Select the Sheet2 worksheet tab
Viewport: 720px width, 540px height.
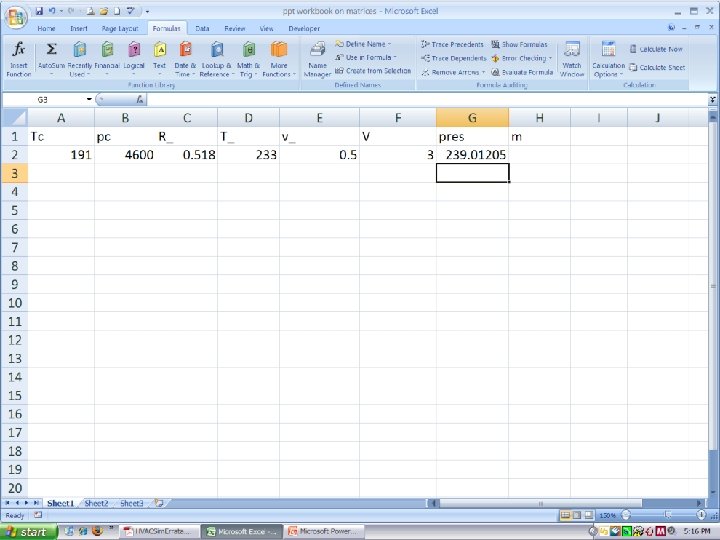tap(96, 503)
